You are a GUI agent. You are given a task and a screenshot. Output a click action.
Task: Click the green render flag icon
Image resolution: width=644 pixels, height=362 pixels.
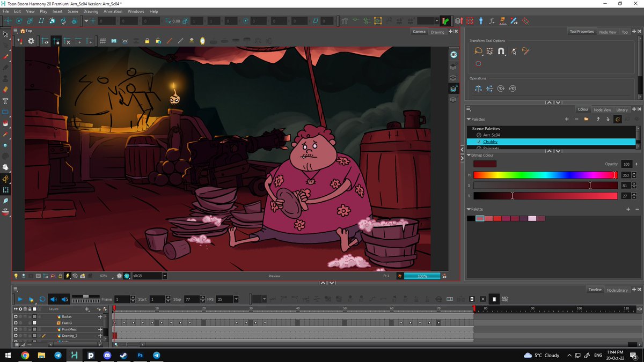445,21
